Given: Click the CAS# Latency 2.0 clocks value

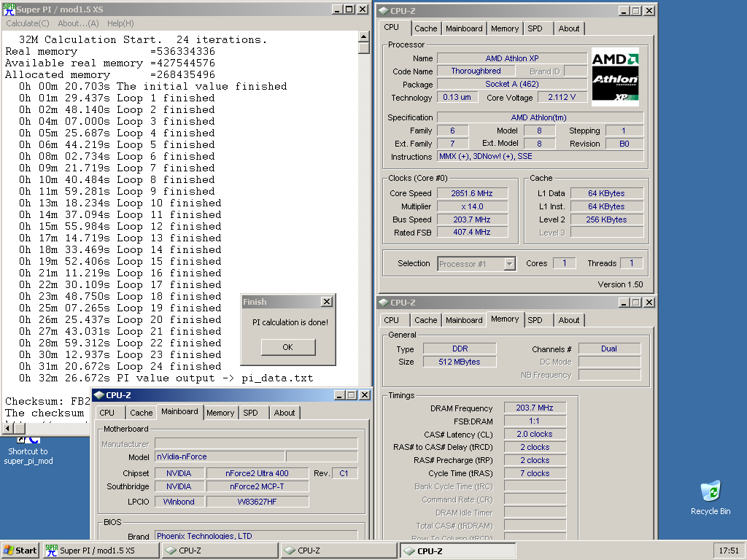Looking at the screenshot, I should pyautogui.click(x=535, y=435).
